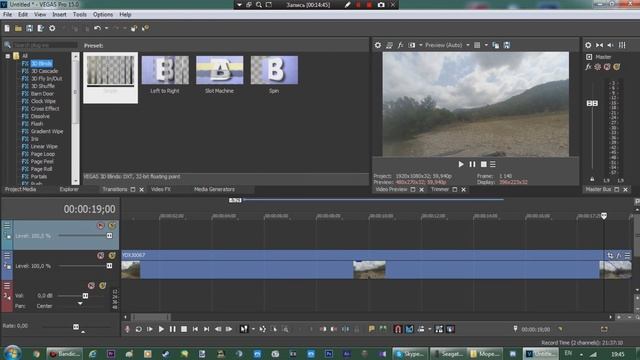Create a new project with New icon
Screen dimensions: 640x360
pyautogui.click(x=7, y=29)
